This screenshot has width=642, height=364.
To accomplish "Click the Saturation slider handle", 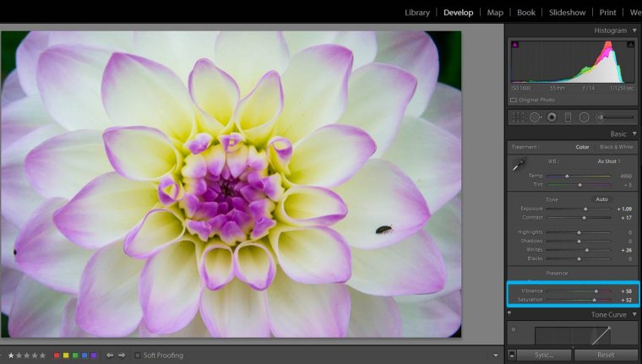I will (x=595, y=300).
